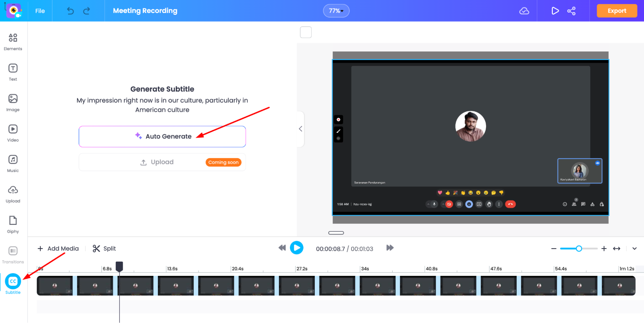
Task: Open the Giphy panel
Action: click(13, 225)
